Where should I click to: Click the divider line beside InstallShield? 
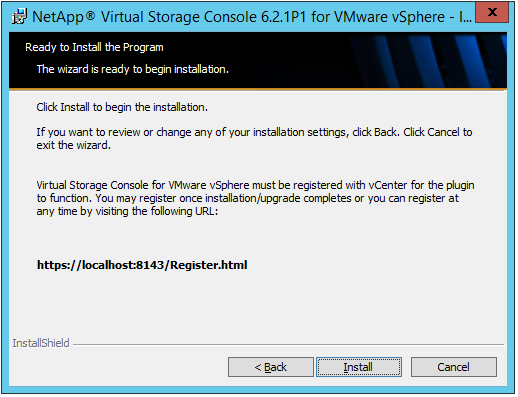288,344
